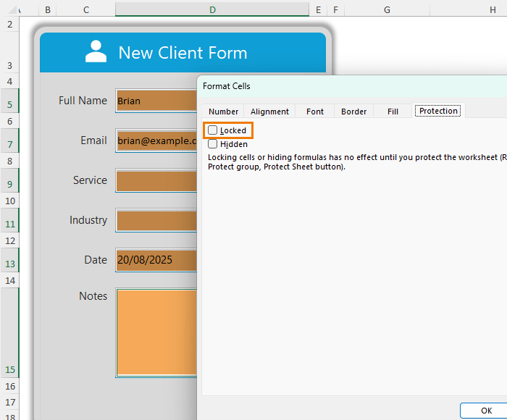Click the Full Name label
507x420 pixels.
[x=83, y=101]
